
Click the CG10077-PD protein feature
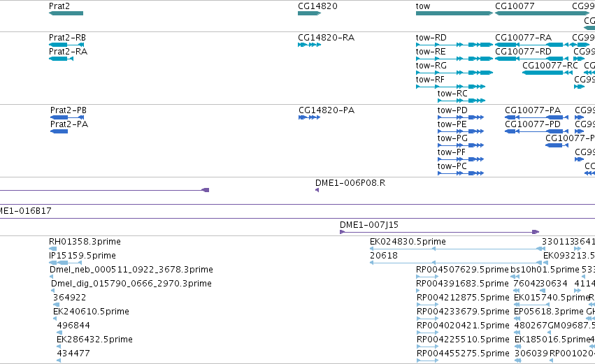pyautogui.click(x=536, y=131)
